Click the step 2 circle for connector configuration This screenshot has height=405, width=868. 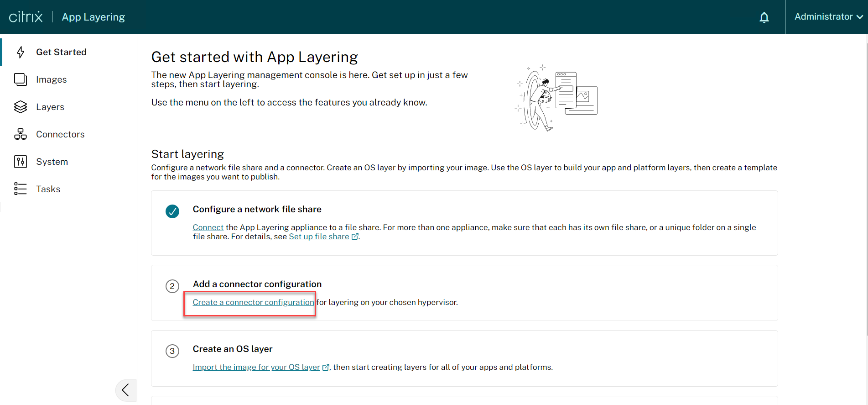[x=172, y=286]
